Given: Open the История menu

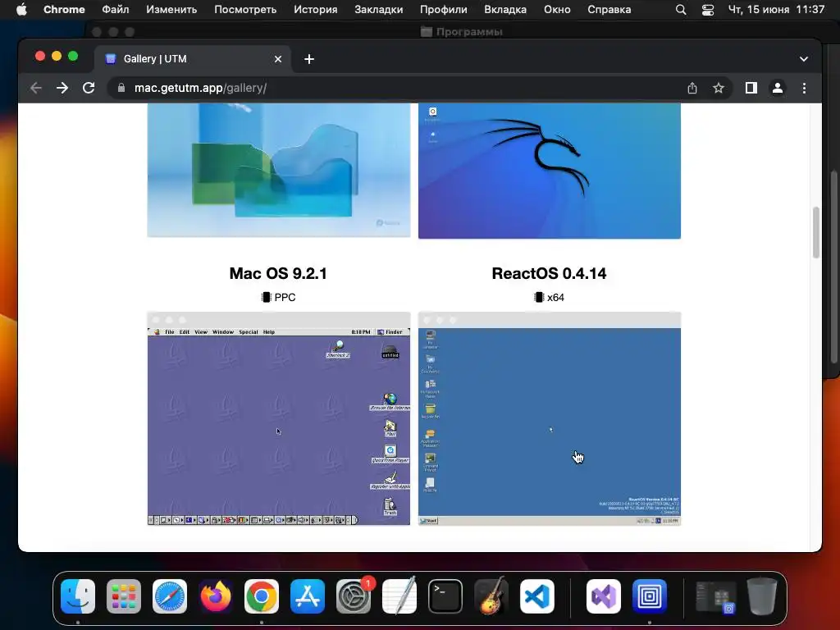Looking at the screenshot, I should pos(316,10).
